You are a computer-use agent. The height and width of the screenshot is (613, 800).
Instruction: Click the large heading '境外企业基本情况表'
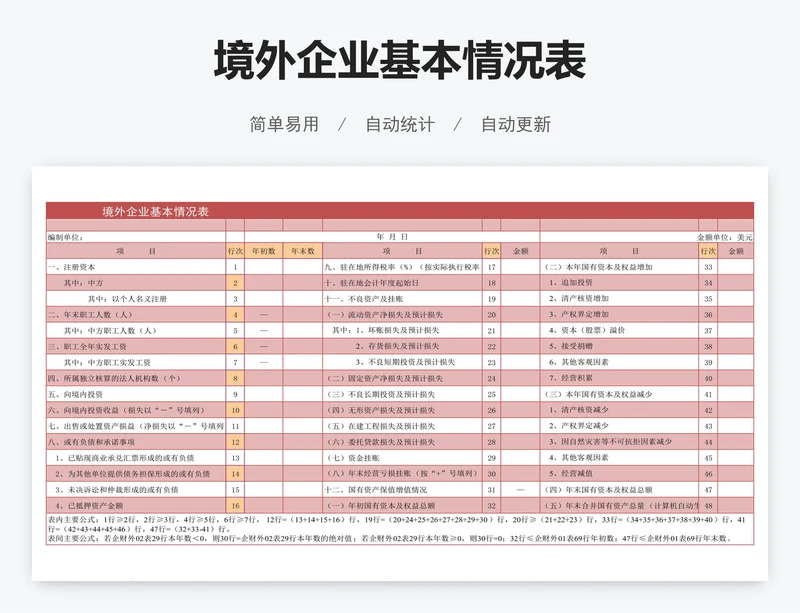point(399,60)
